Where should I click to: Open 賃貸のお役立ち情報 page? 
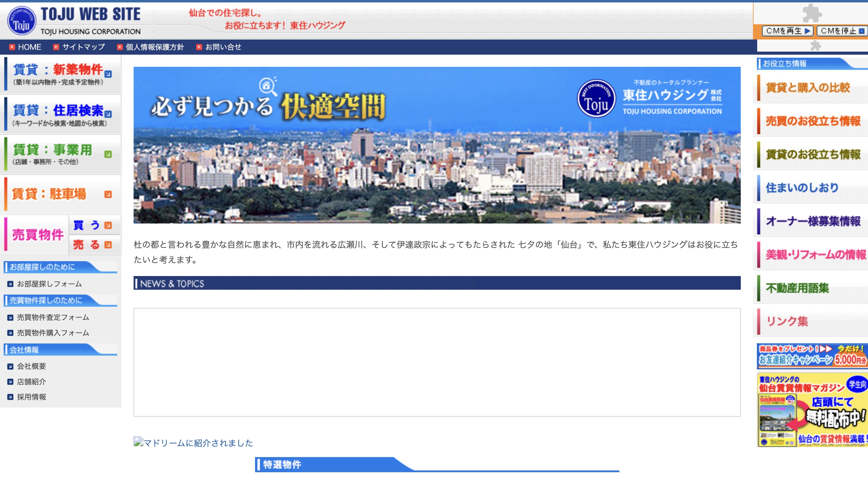[810, 154]
